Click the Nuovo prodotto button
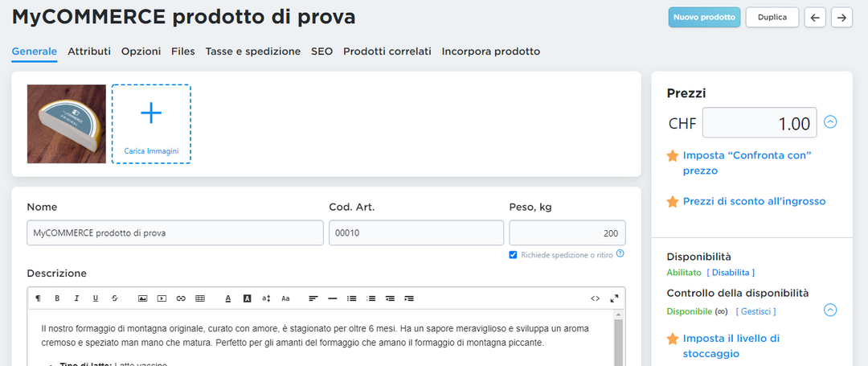This screenshot has height=366, width=868. click(x=704, y=17)
